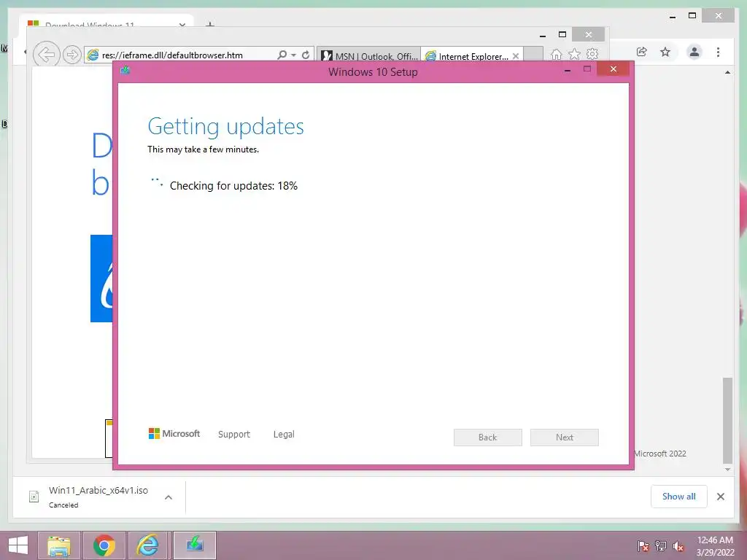Screen dimensions: 747x560
Task: Open a new Chrome tab
Action: 210,24
